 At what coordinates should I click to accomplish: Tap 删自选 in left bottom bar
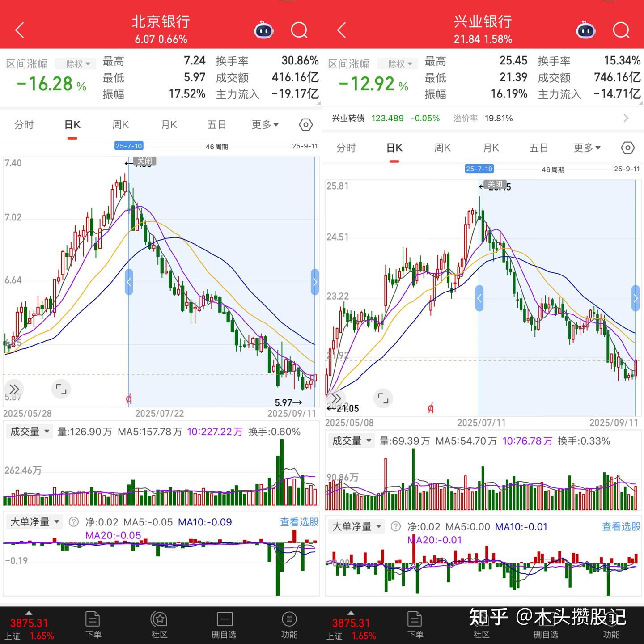point(224,625)
